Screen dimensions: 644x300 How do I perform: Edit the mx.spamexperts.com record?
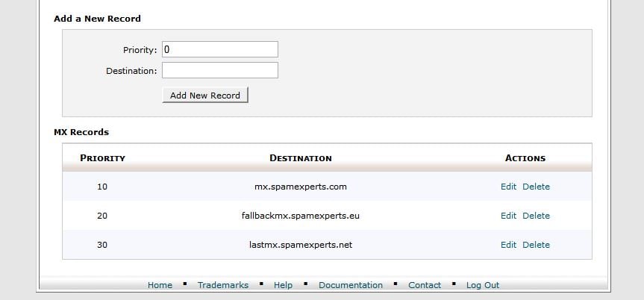click(508, 187)
